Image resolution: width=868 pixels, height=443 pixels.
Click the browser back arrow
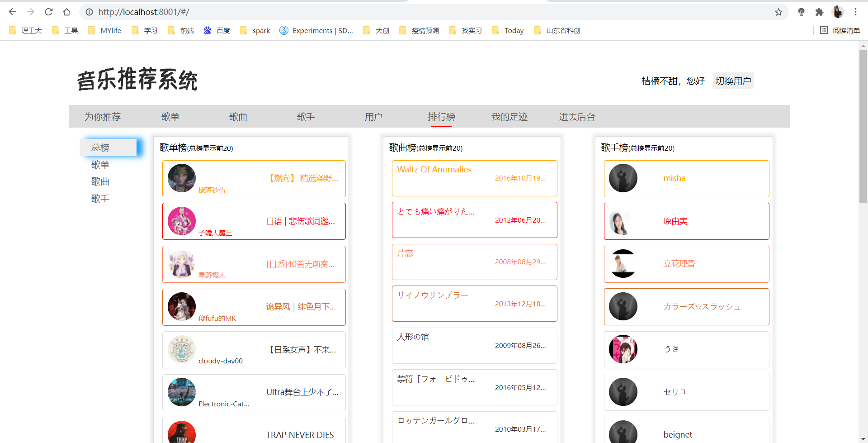pyautogui.click(x=12, y=12)
